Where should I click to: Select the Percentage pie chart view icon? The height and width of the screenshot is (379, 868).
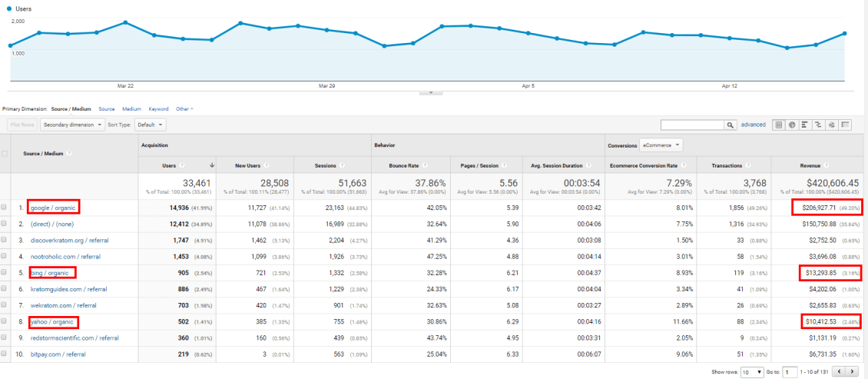coord(792,125)
